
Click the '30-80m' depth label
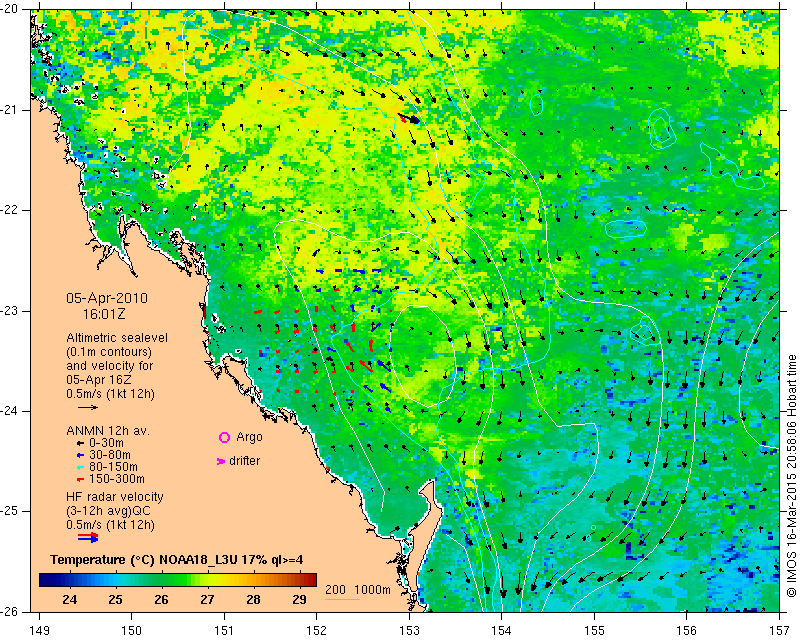point(110,455)
